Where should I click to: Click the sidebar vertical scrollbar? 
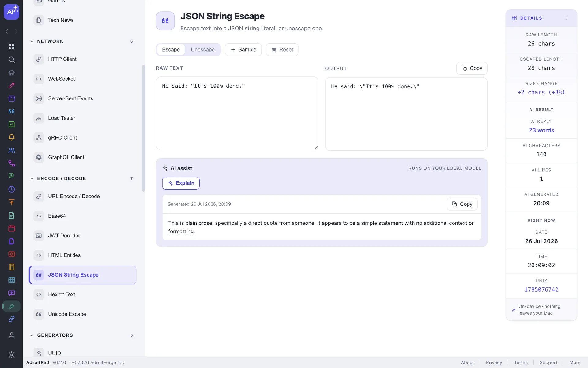click(x=143, y=128)
